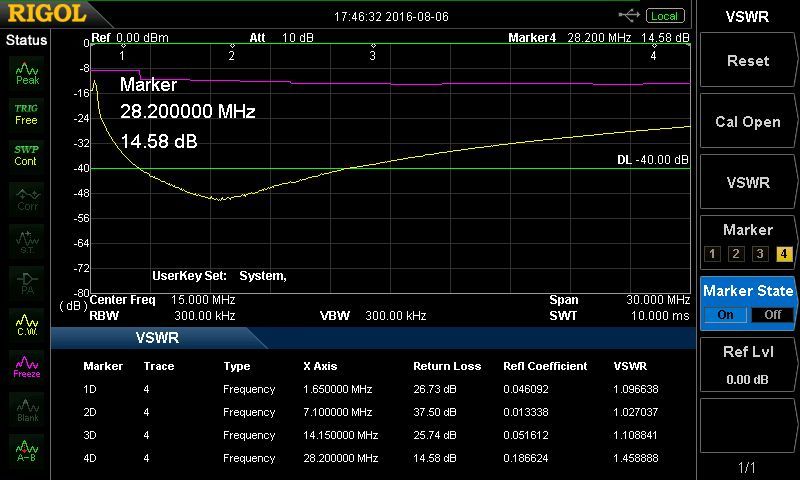Select marker number 1 in Marker softkey
Viewport: 800px width, 480px height.
click(x=712, y=254)
